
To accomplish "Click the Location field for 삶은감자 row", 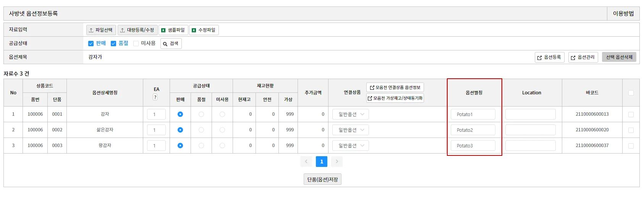I will [x=531, y=130].
